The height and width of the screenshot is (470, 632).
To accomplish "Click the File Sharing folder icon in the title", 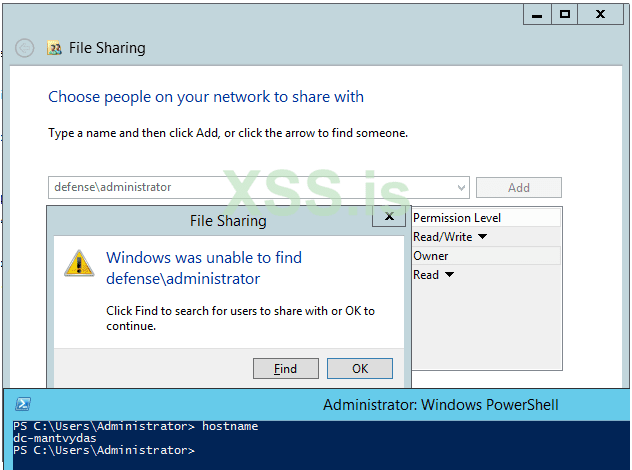I will click(x=54, y=48).
